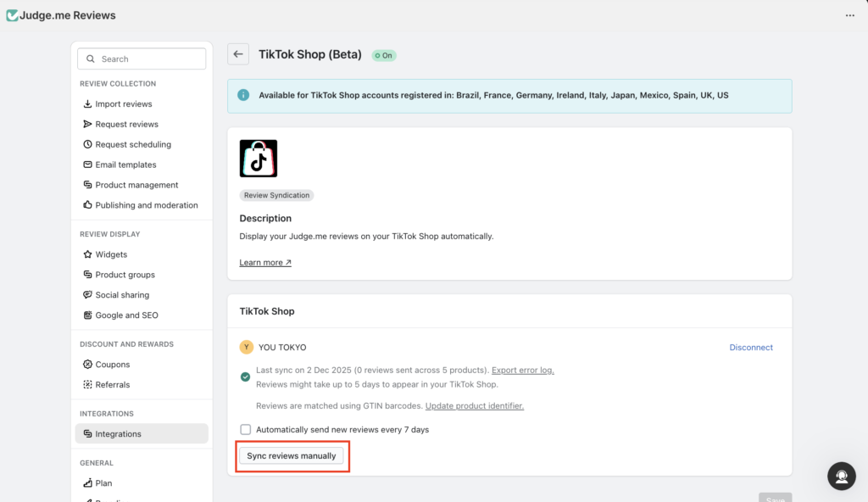Select Widgets under Review Display
This screenshot has width=868, height=502.
pos(111,254)
